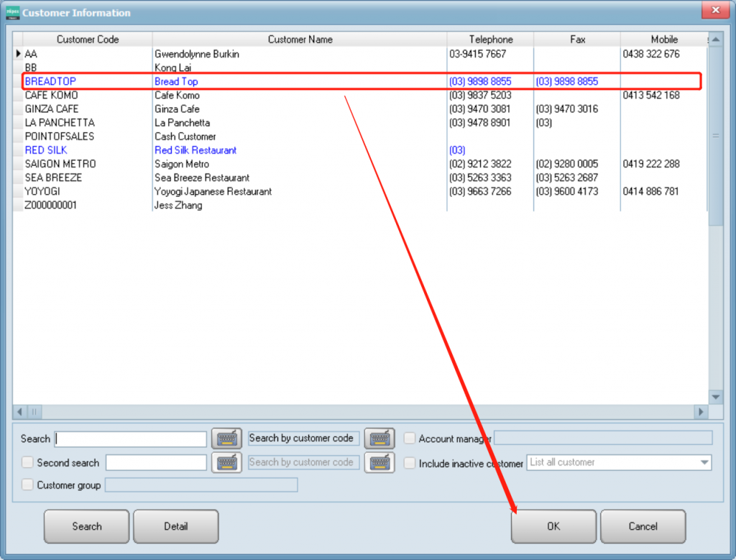Click keyboard icon right of lower 'Search by customer code'

pos(379,462)
